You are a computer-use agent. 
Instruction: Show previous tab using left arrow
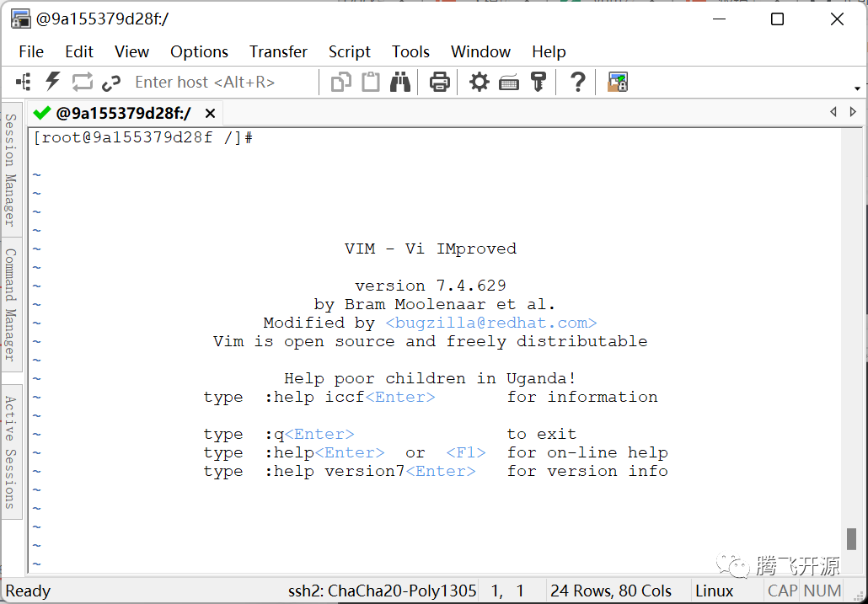pyautogui.click(x=833, y=112)
